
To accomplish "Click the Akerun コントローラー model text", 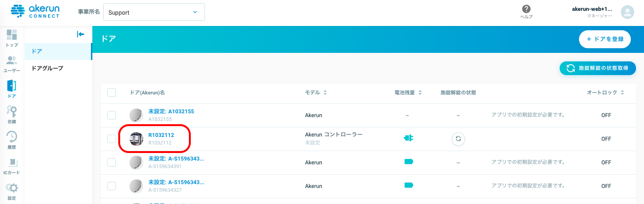I will click(334, 135).
